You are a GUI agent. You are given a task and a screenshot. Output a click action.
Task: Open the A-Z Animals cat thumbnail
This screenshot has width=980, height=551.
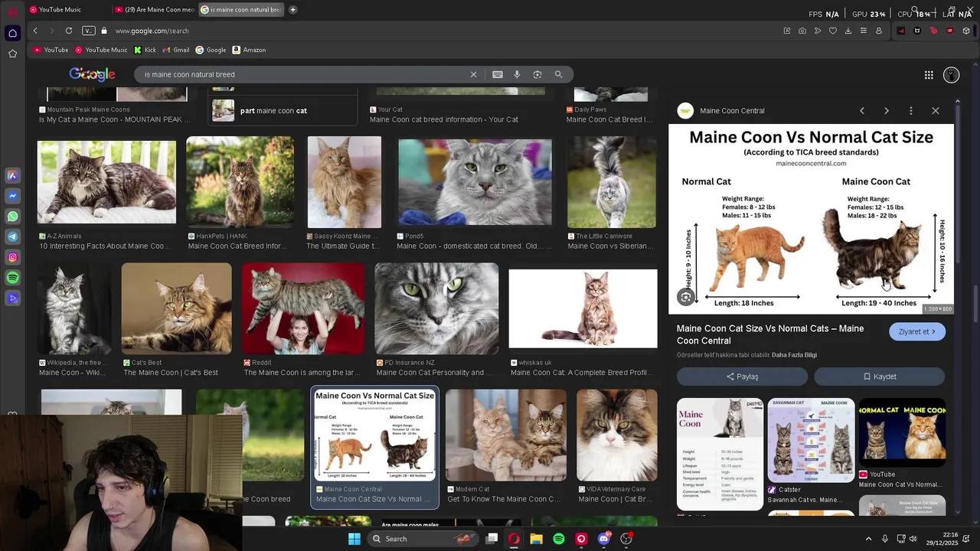pos(106,182)
